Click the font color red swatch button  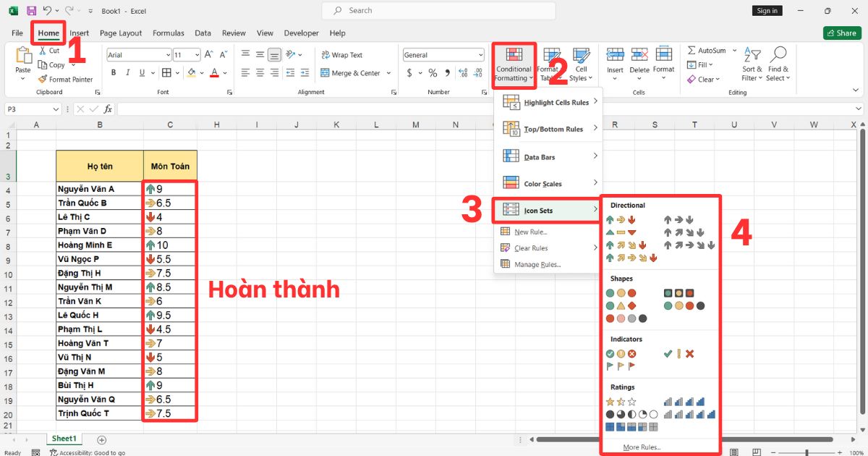214,73
